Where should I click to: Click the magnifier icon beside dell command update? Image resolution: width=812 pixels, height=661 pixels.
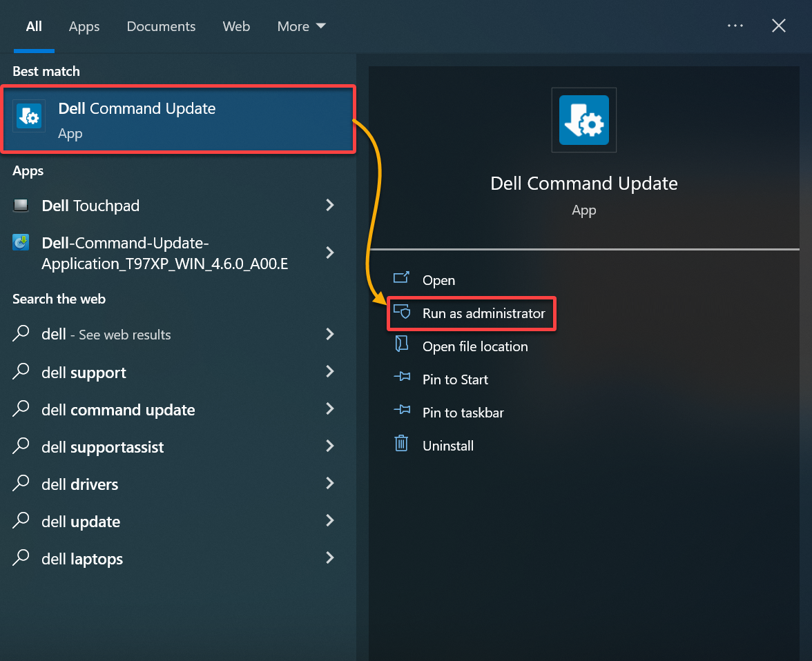21,408
